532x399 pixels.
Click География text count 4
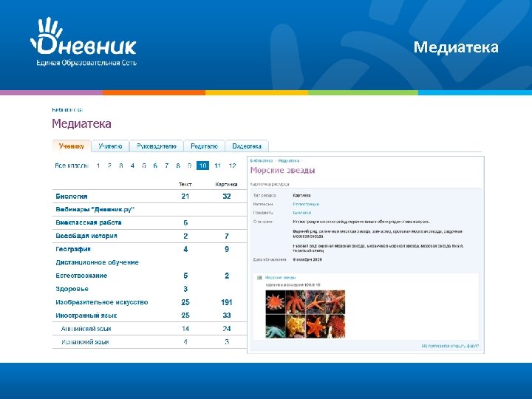pos(185,249)
